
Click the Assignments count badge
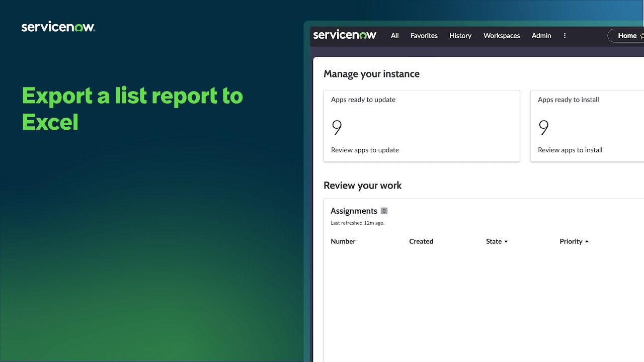(x=384, y=211)
